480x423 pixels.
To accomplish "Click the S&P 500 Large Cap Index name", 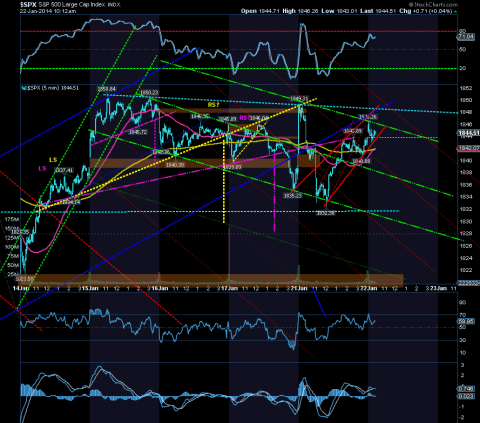I will (x=71, y=4).
